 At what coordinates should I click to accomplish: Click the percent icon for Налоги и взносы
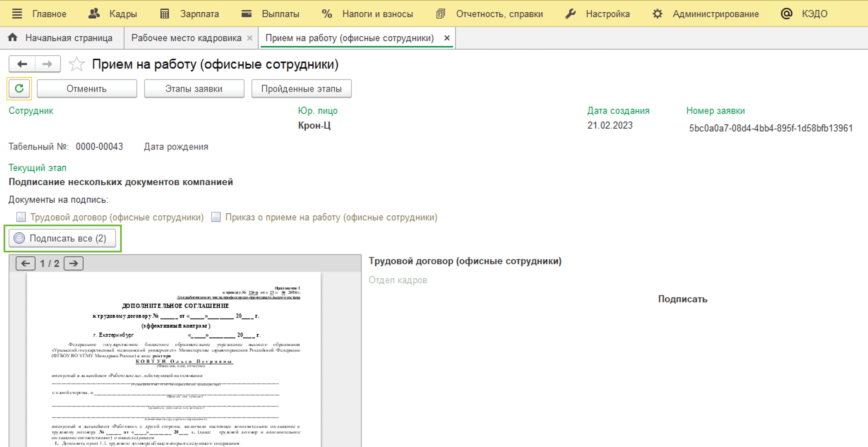pyautogui.click(x=327, y=14)
